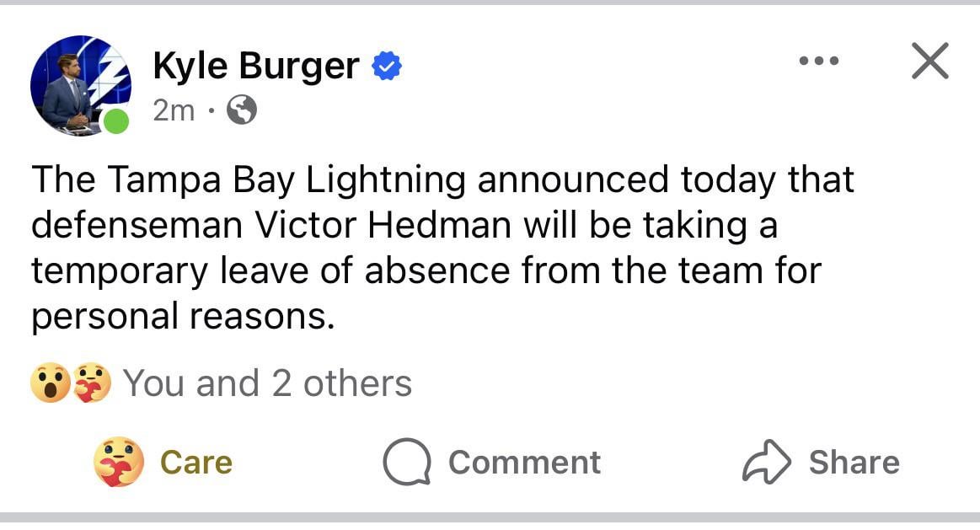980x530 pixels.
Task: Click the share arrow icon
Action: (766, 463)
